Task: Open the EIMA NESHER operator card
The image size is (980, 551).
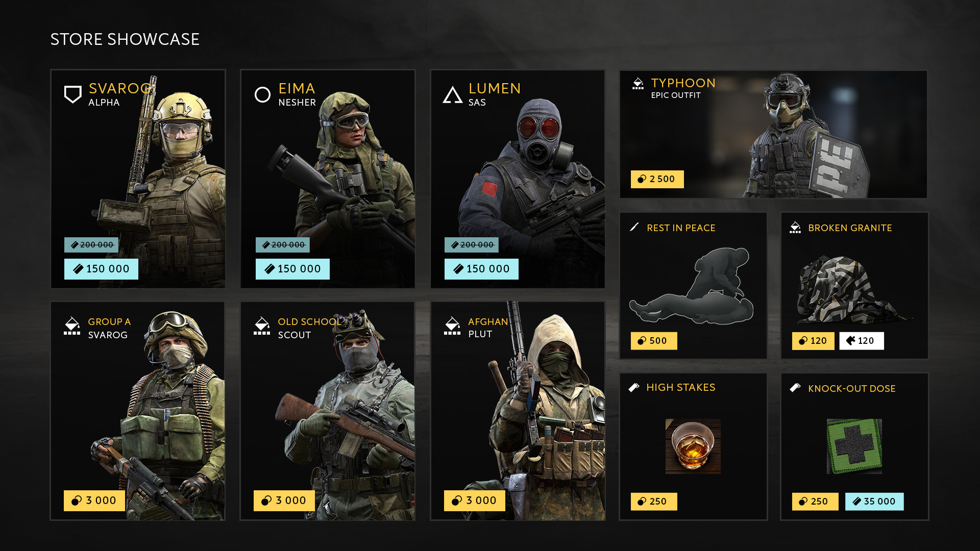Action: pos(328,179)
